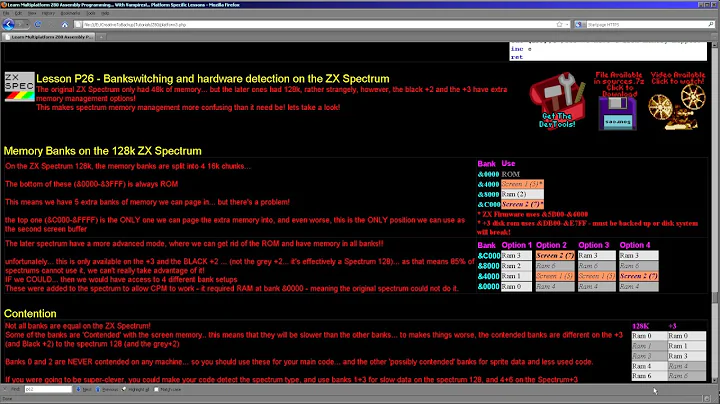Close the Find bar with the X
Viewport: 720px width, 404px height.
(5, 389)
